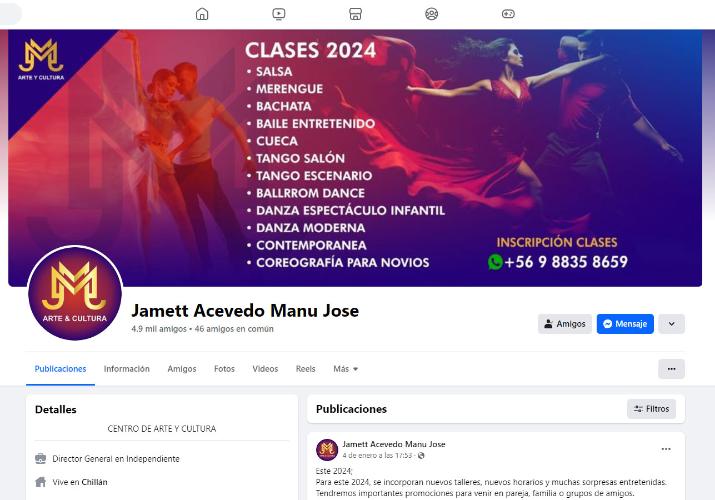Open the Watch video icon

(279, 14)
